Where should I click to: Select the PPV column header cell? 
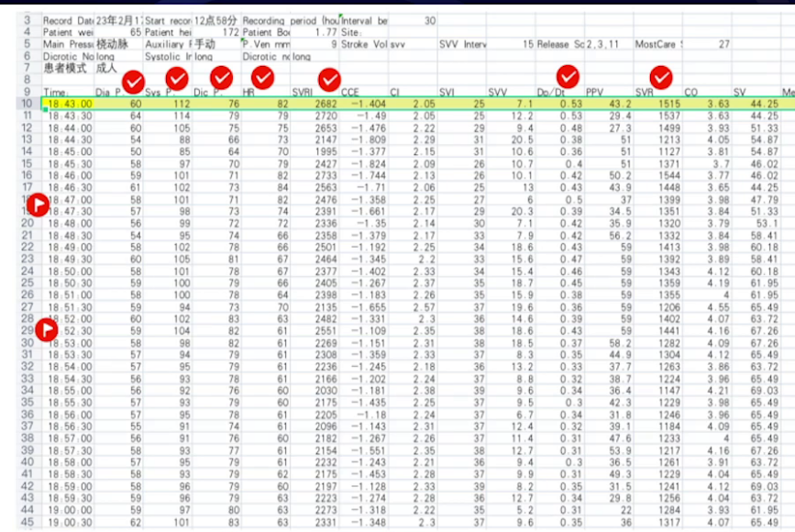point(595,93)
